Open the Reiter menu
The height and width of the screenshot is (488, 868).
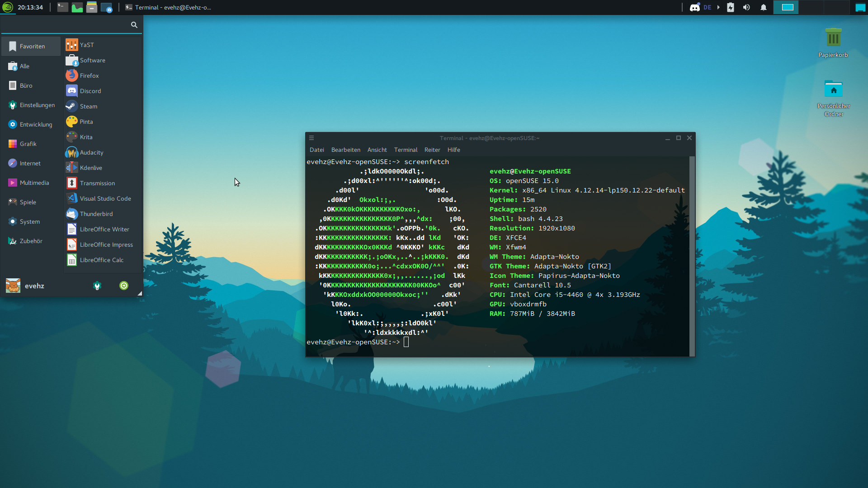432,150
